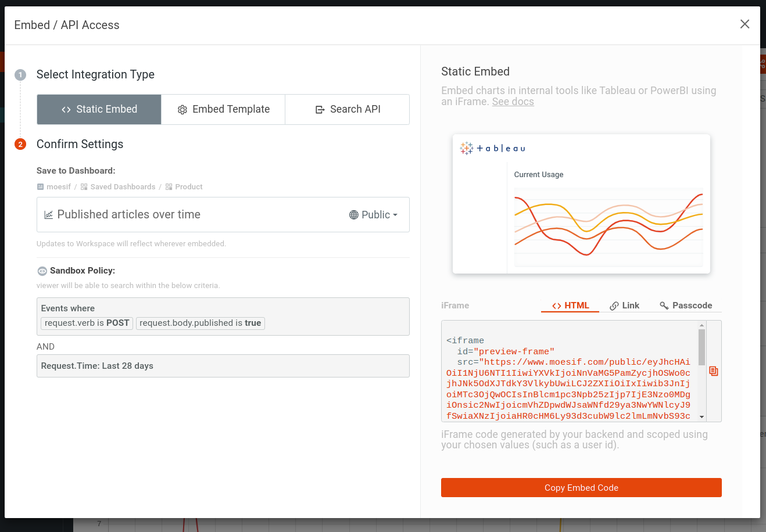The width and height of the screenshot is (766, 532).
Task: Click the grid icon next to Saved Dashboards
Action: [84, 186]
